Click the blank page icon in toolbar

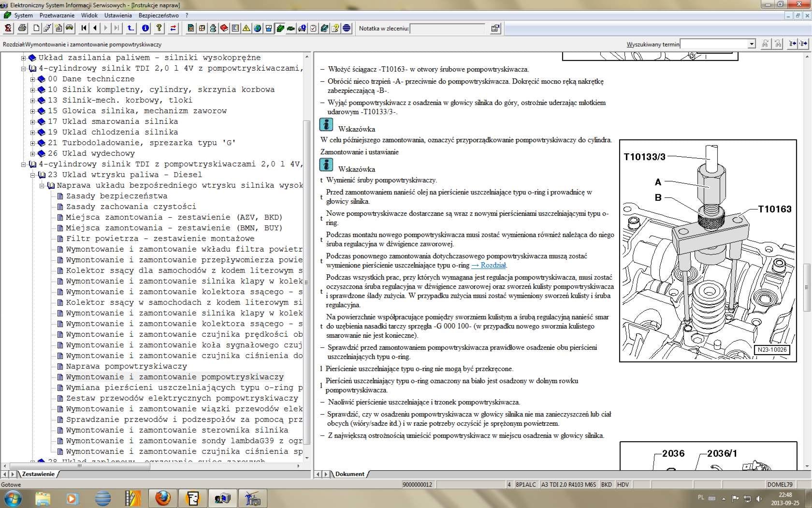click(36, 28)
